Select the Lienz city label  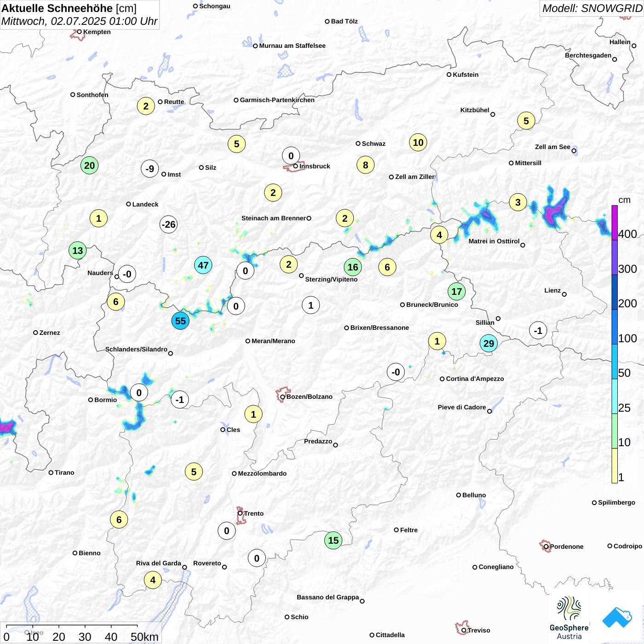coord(552,290)
